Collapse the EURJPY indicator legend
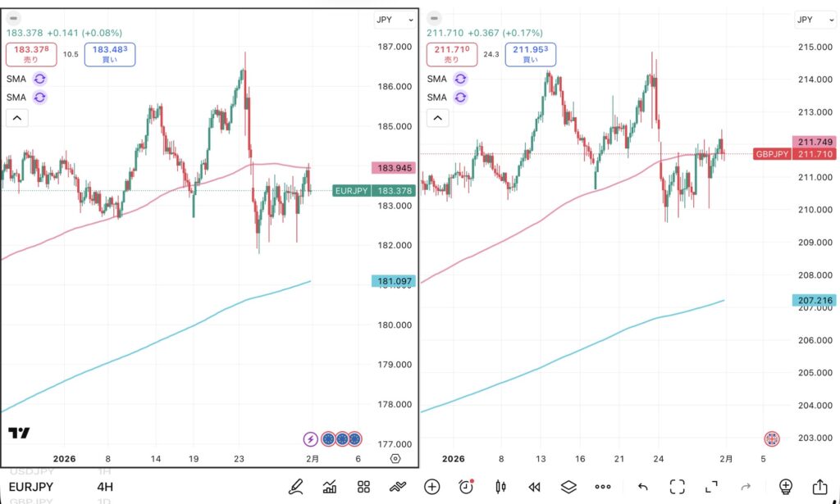 (x=16, y=118)
